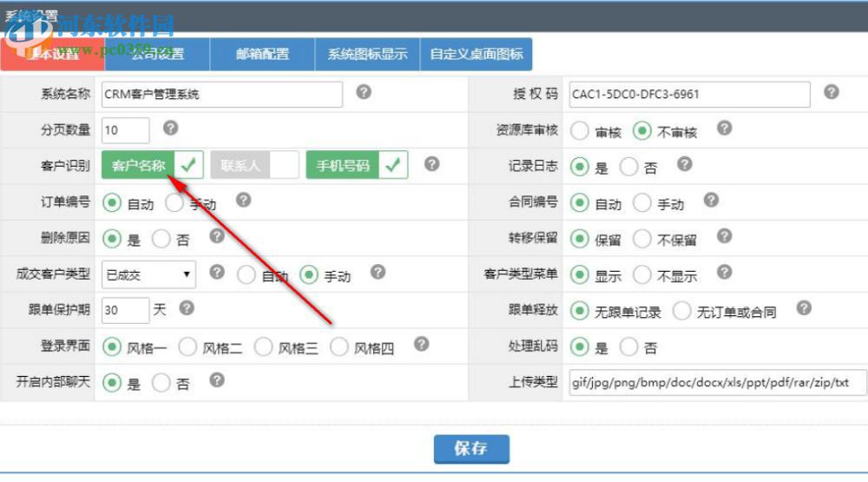Switch to 自定义桌面图标 tab
The width and height of the screenshot is (868, 482).
click(476, 55)
